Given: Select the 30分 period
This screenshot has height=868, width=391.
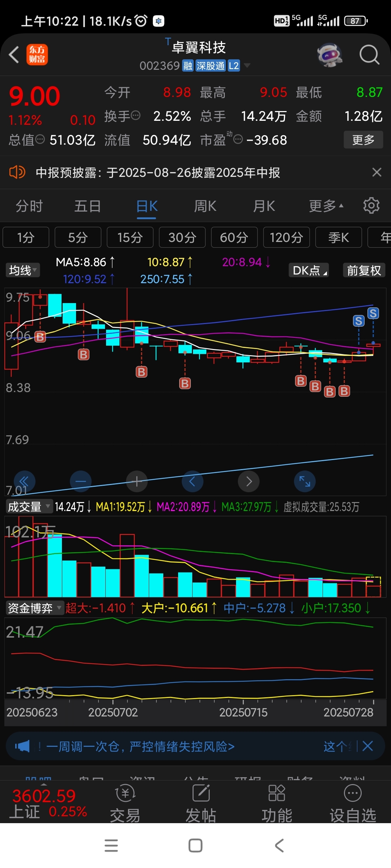Looking at the screenshot, I should [182, 237].
